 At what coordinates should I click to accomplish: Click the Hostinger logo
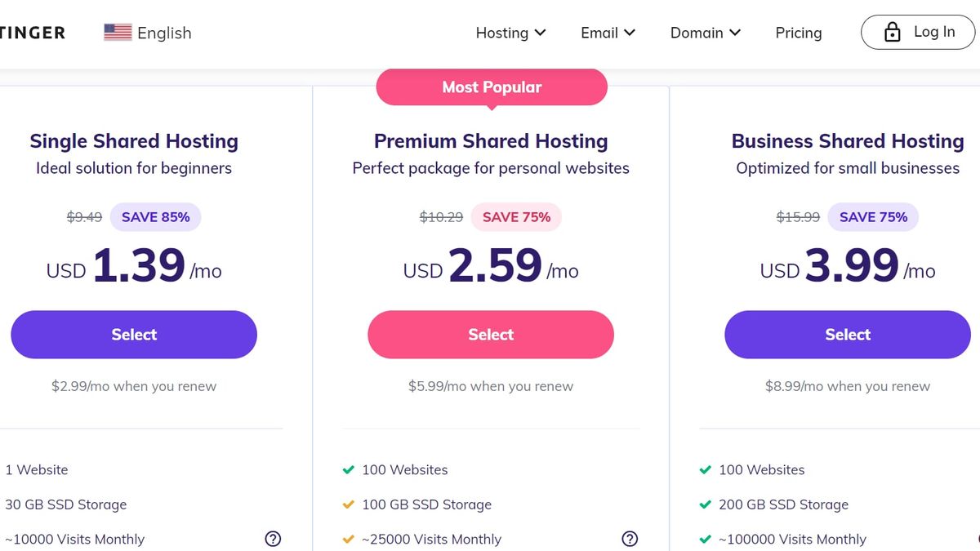pos(33,32)
